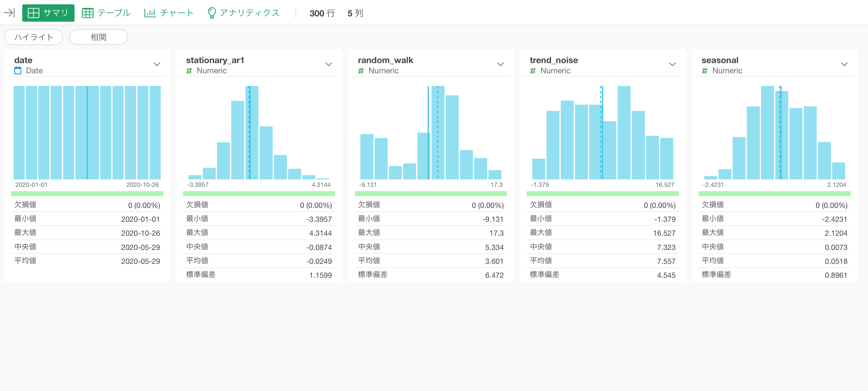Open the seasonal column dropdown
The width and height of the screenshot is (868, 391).
pos(844,64)
